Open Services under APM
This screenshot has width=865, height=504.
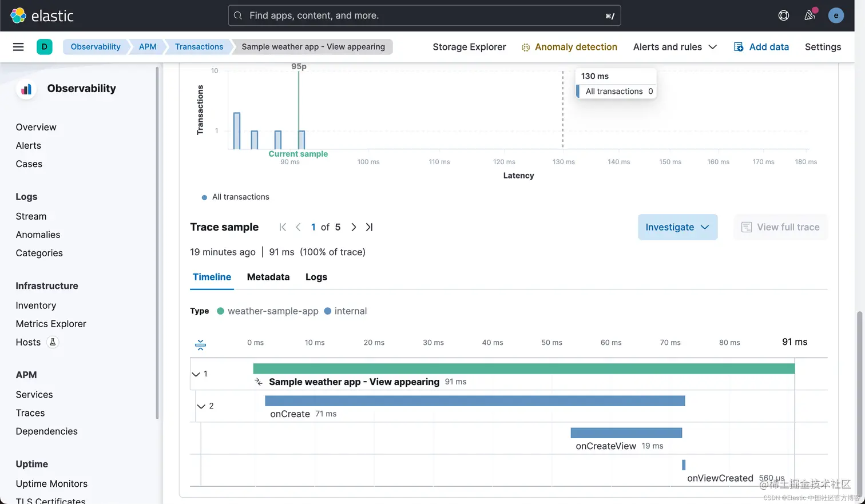pyautogui.click(x=34, y=395)
